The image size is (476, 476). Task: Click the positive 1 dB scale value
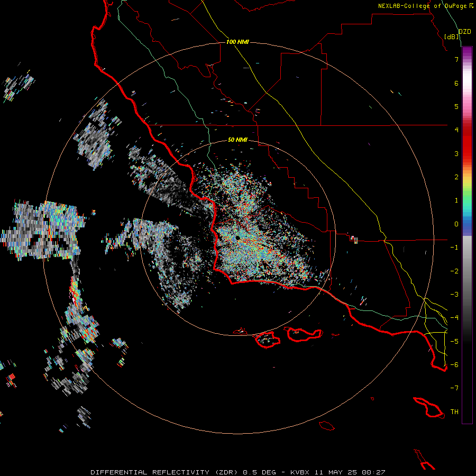pos(456,200)
